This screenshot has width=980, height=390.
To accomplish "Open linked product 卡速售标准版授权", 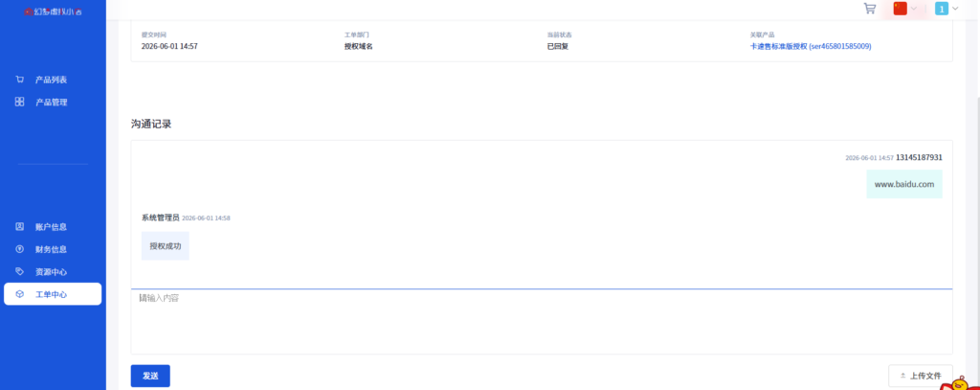I will coord(811,46).
